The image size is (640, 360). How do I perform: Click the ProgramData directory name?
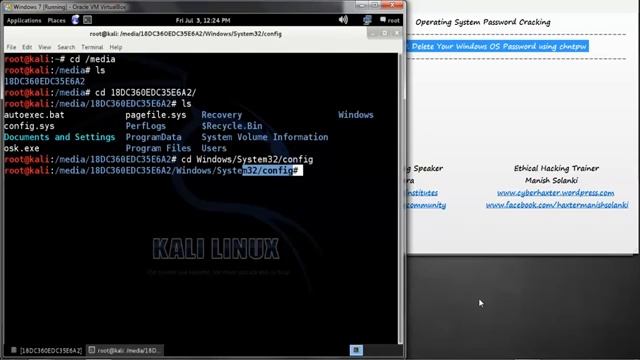pyautogui.click(x=153, y=137)
